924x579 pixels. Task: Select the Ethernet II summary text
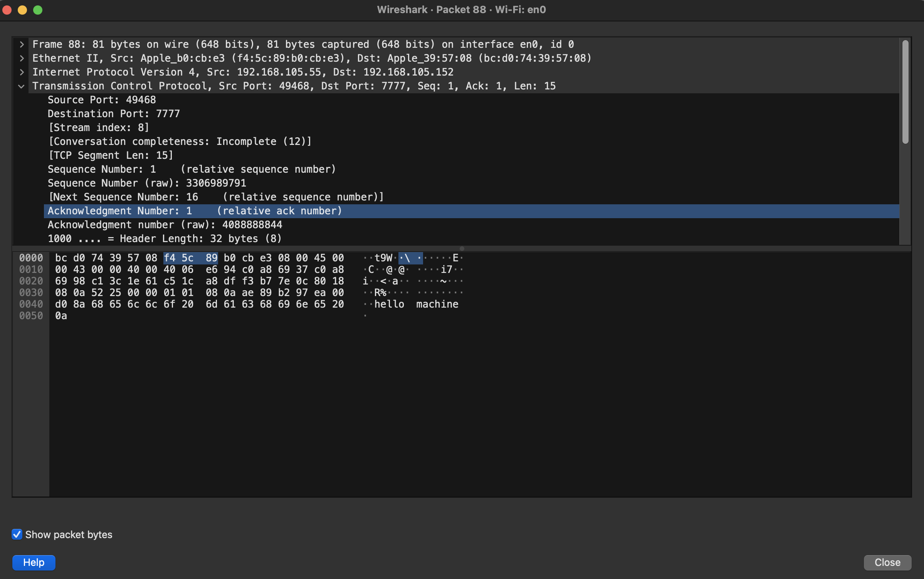[x=312, y=58]
